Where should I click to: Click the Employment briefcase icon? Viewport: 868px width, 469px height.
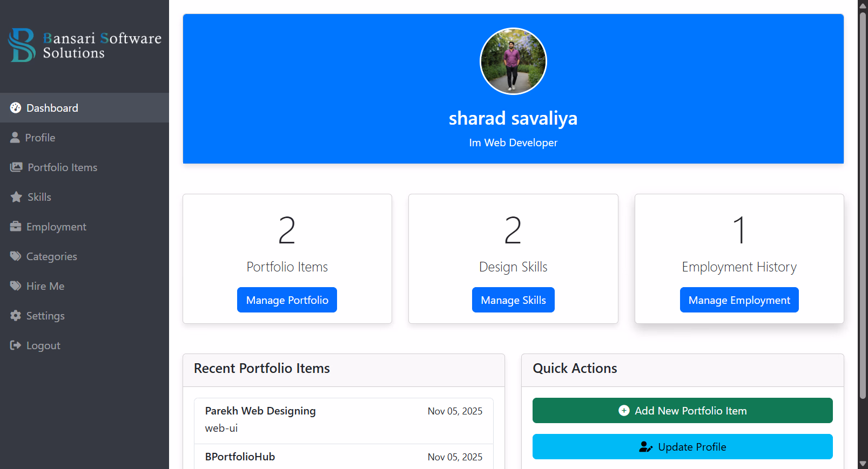pos(16,226)
